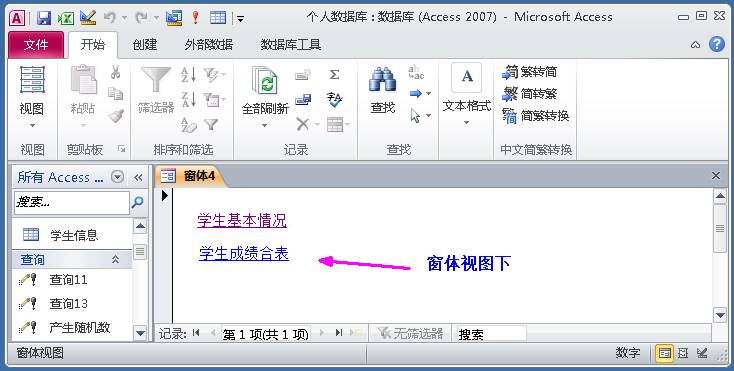Open the 视图 view dropdown arrow
Image resolution: width=734 pixels, height=371 pixels.
32,125
